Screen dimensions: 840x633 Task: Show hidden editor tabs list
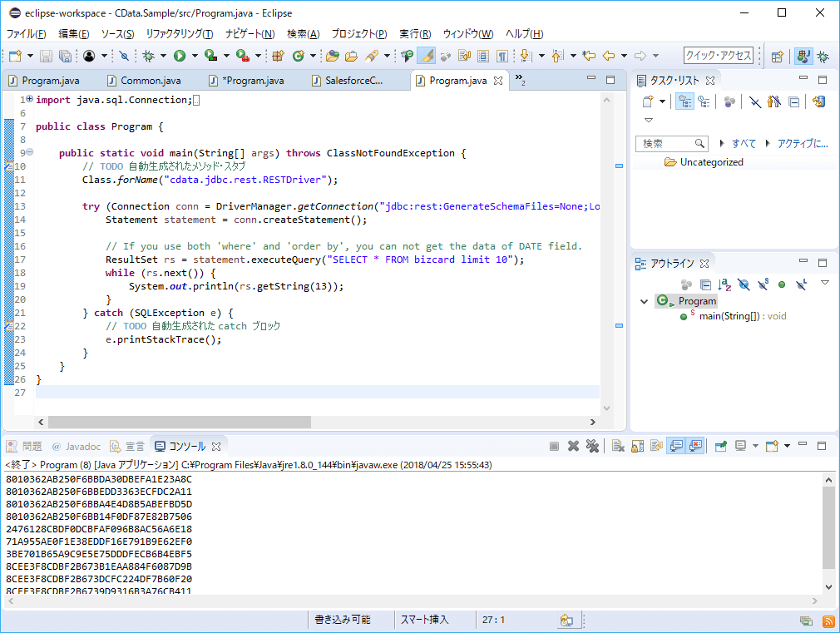point(520,80)
